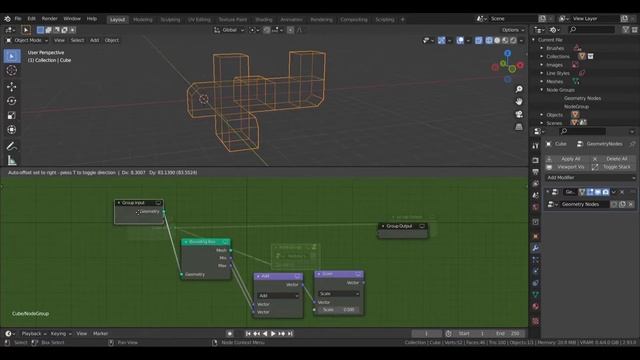The height and width of the screenshot is (360, 640).
Task: Toggle modifier render display camera icon
Action: 606,192
